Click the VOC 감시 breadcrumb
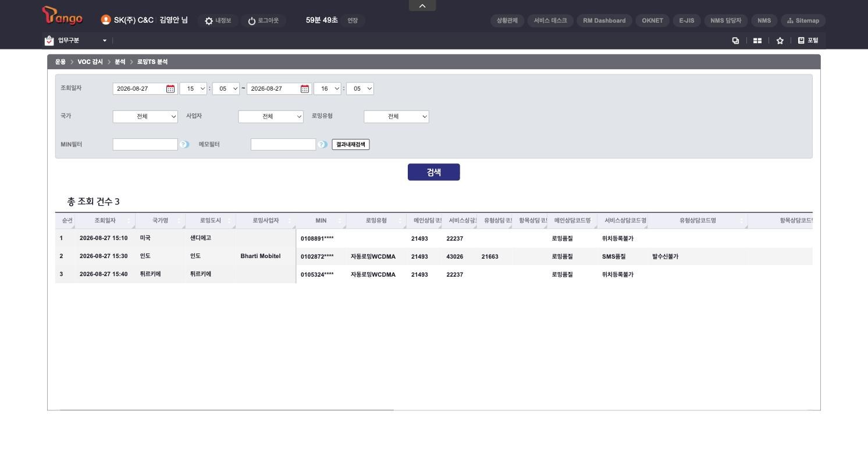 click(90, 62)
